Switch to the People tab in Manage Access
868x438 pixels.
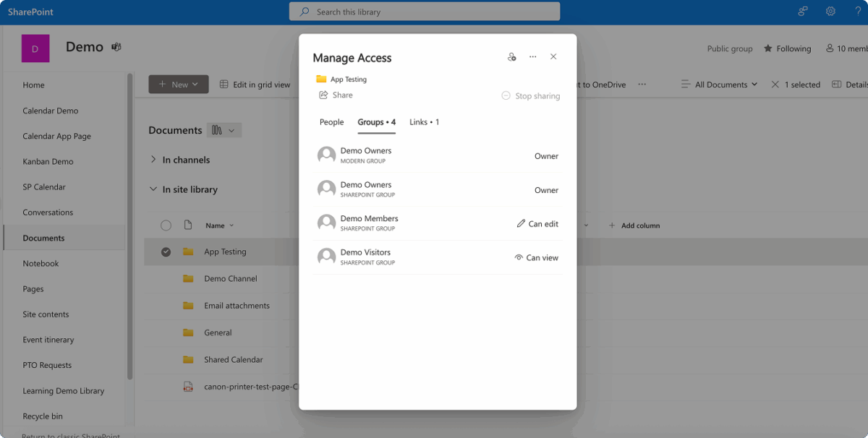click(x=331, y=122)
